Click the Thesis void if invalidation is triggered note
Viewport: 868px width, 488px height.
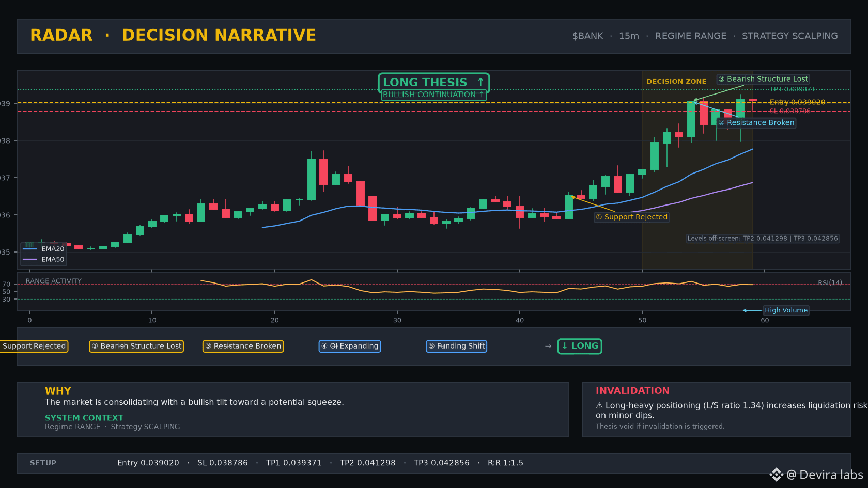tap(660, 426)
